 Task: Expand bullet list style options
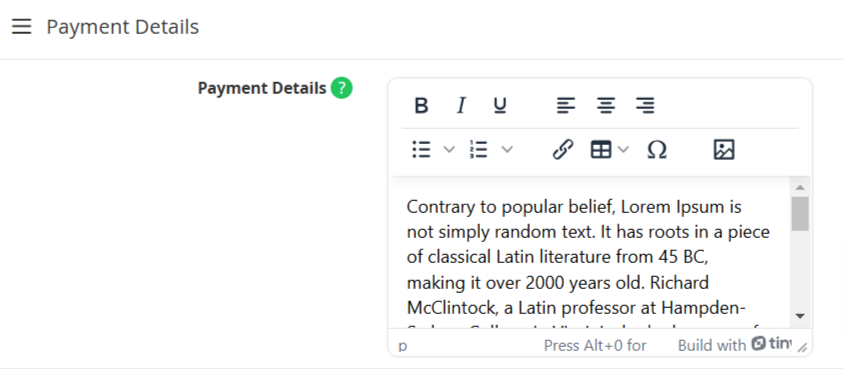click(449, 150)
